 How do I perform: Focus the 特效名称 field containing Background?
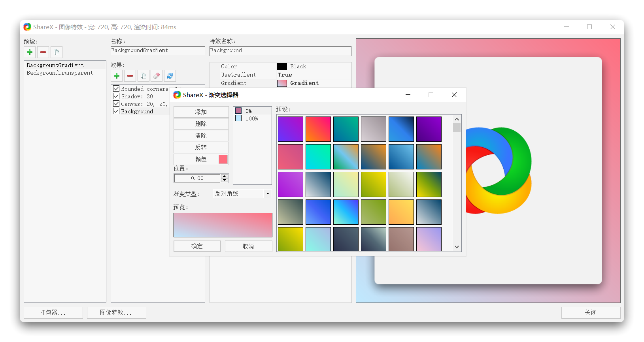(x=280, y=51)
